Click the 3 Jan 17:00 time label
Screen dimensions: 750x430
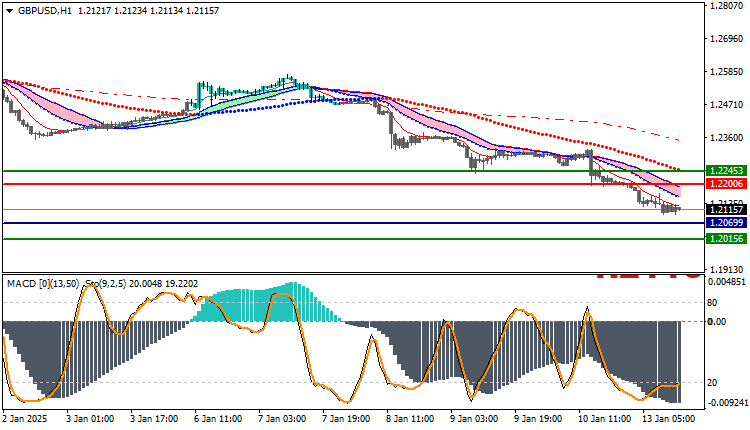pos(154,419)
